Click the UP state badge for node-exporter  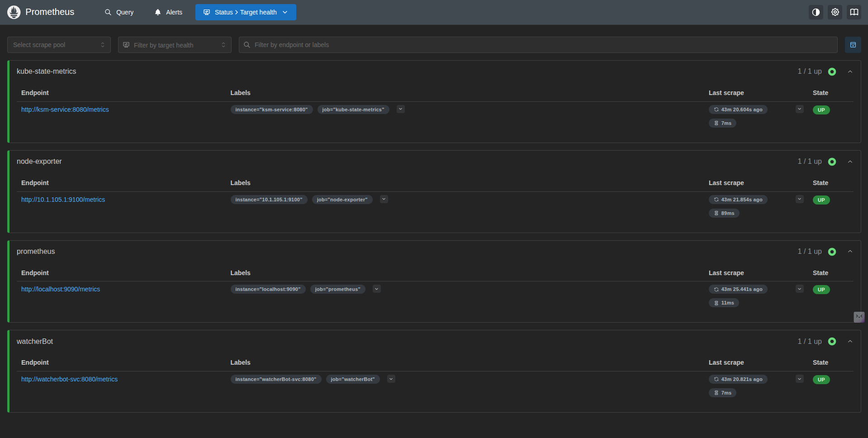[x=821, y=200]
